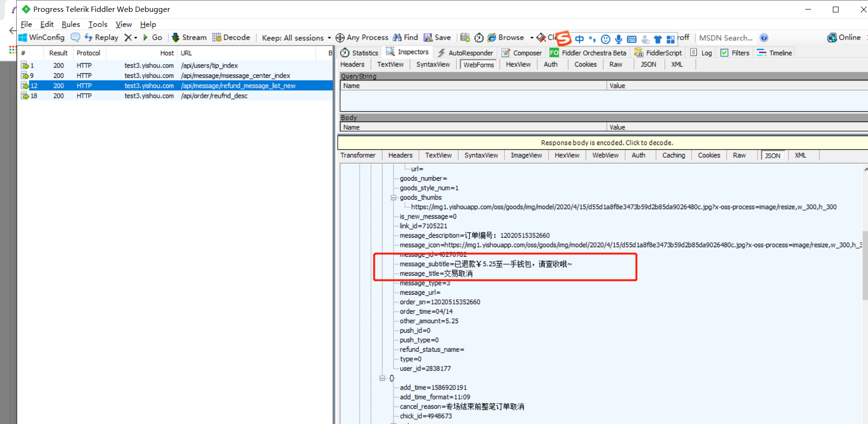Open the Composer tab
Viewport: 868px width, 424px height.
coord(522,53)
